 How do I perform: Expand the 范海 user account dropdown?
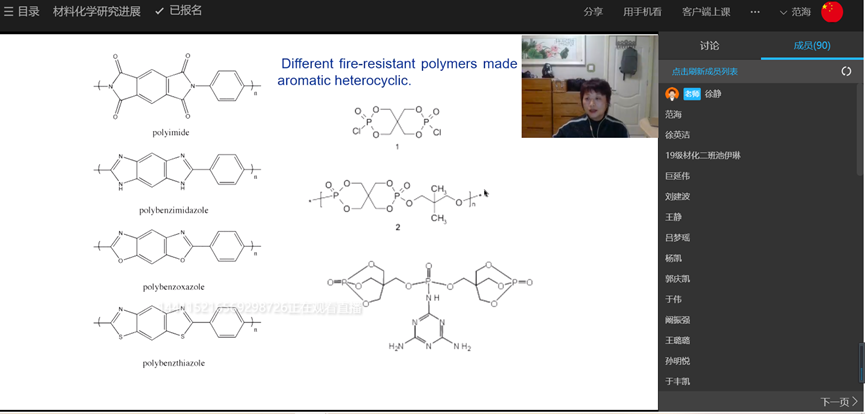coord(795,12)
